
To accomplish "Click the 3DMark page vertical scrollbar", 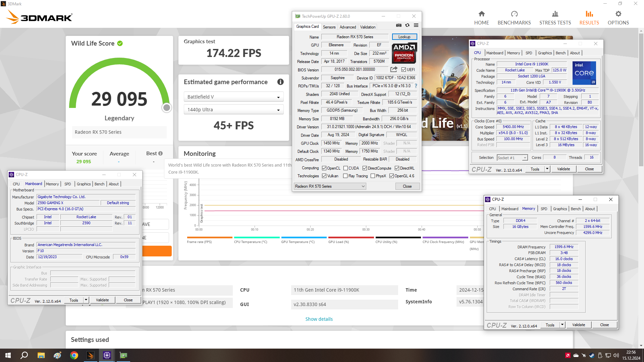I will click(x=641, y=100).
